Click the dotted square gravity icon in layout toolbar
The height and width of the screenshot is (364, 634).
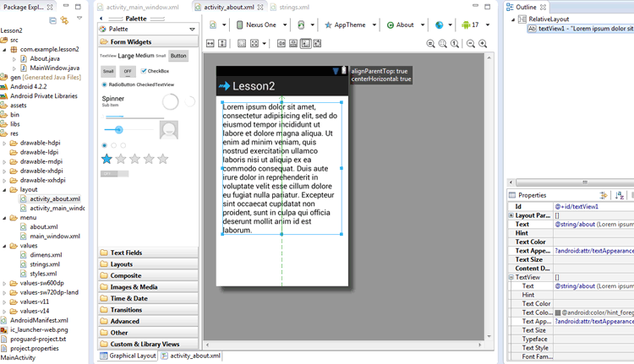pos(254,43)
